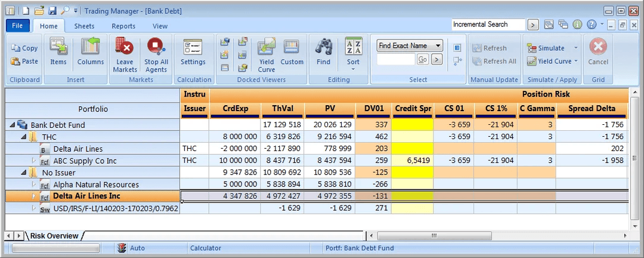
Task: Open the Yield Curve docked viewer
Action: (x=266, y=47)
